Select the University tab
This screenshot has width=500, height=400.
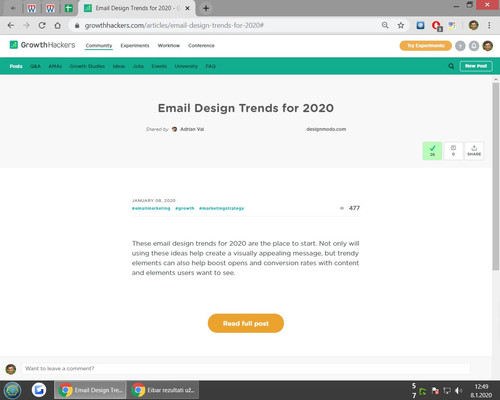186,66
